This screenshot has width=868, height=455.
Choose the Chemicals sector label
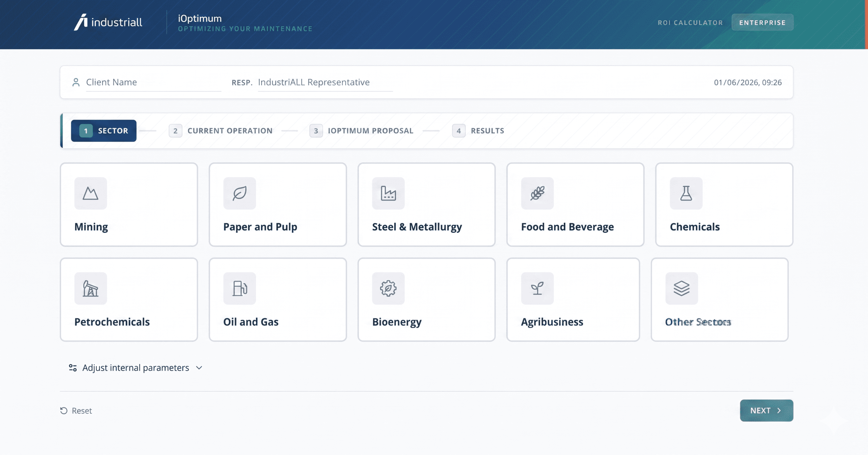(695, 227)
